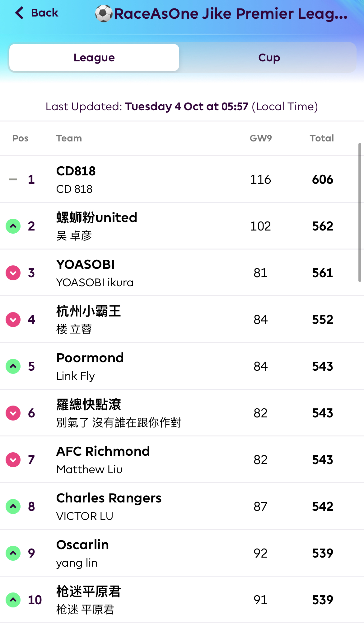
Task: Click the green up arrow beside Oscarlin
Action: coord(13,553)
